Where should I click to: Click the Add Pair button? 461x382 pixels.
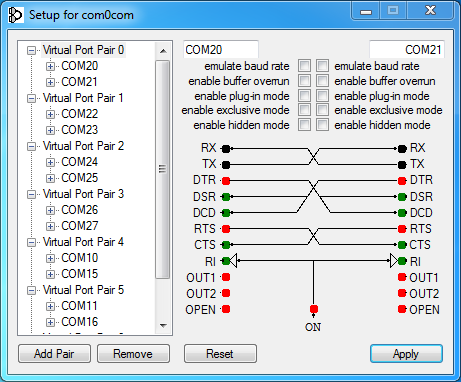coord(54,354)
